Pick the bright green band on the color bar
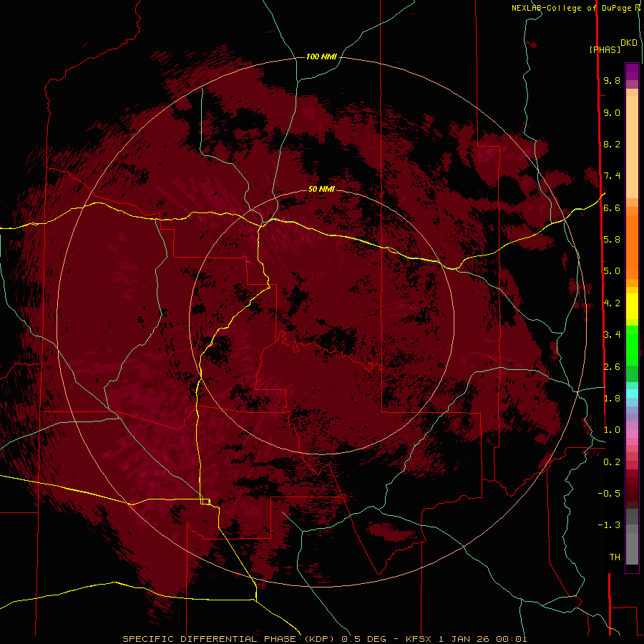This screenshot has width=644, height=644. click(x=632, y=345)
